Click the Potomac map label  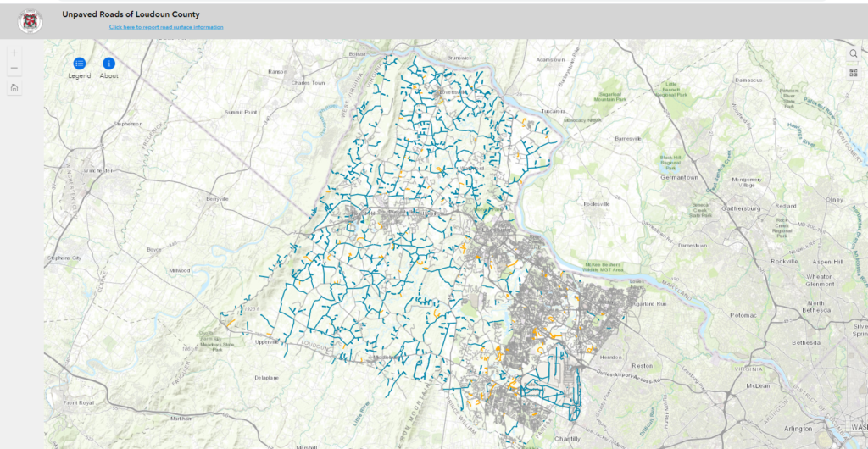tap(743, 314)
